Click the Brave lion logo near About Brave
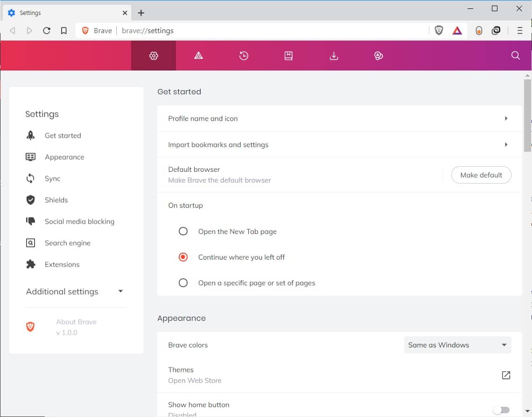 click(30, 327)
